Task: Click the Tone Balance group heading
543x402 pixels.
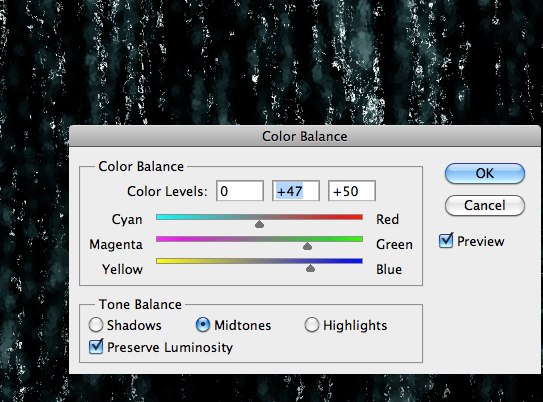Action: click(140, 304)
